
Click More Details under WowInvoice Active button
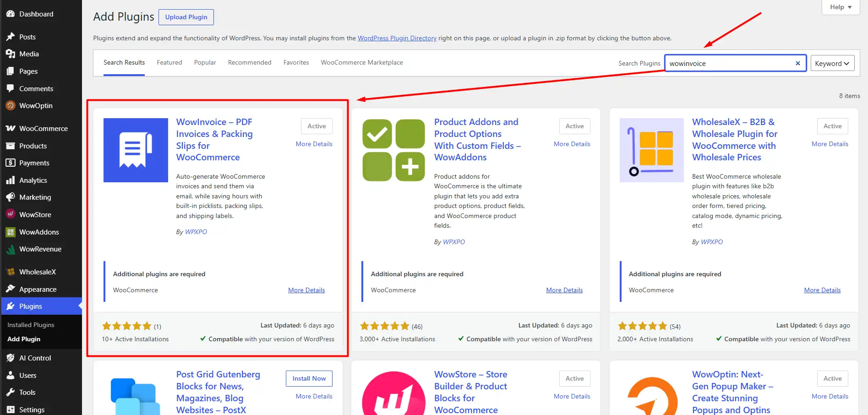[314, 144]
